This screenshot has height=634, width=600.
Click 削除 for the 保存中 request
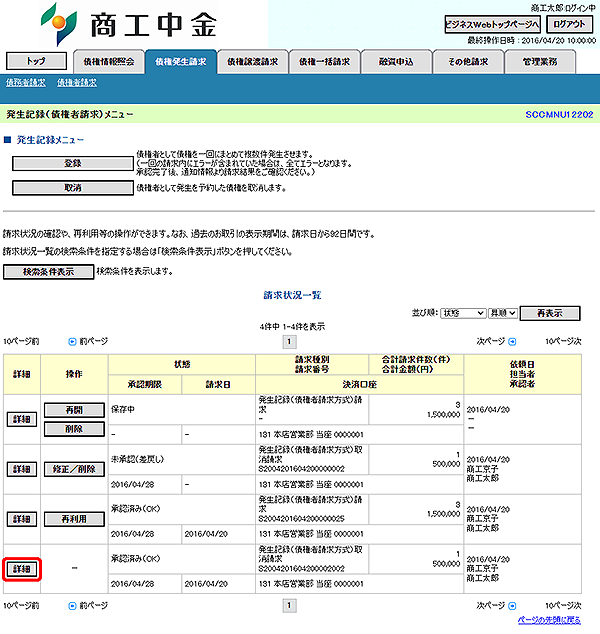coord(74,429)
